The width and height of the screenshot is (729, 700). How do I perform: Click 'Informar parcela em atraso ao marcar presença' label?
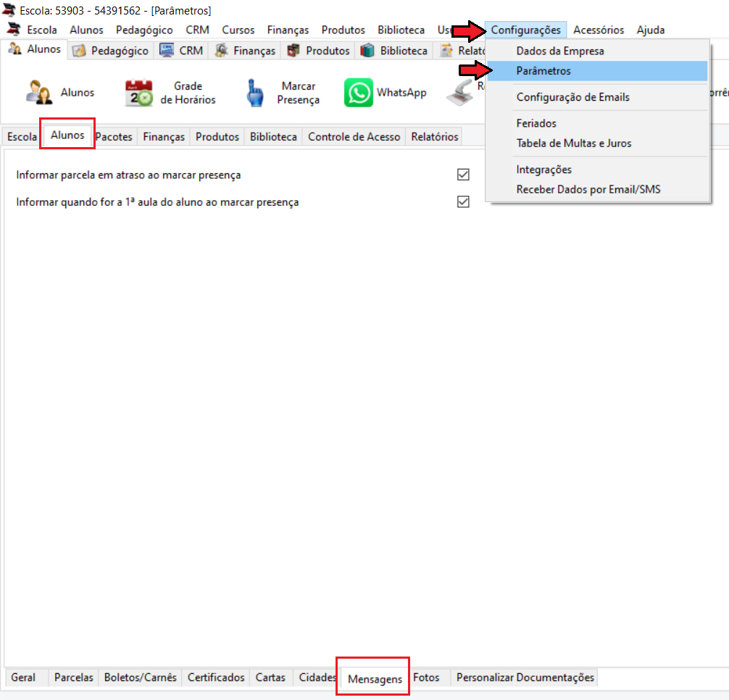128,175
